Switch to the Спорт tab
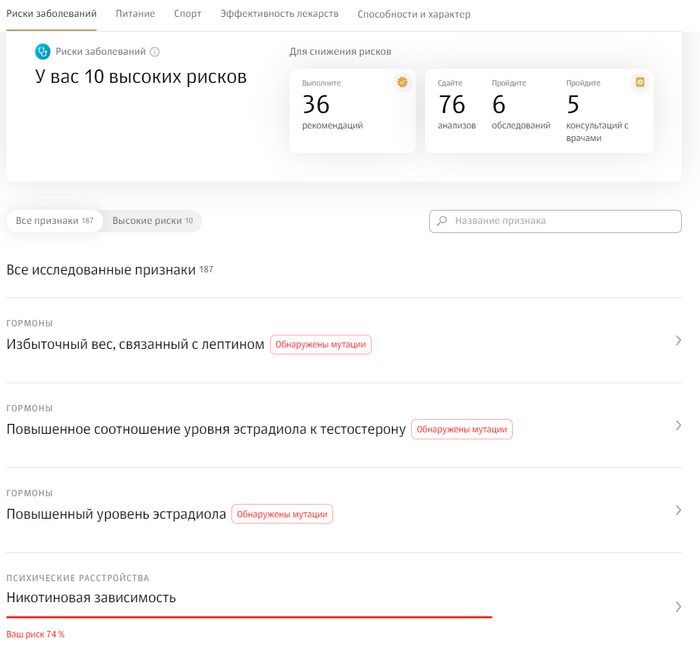Image resolution: width=700 pixels, height=645 pixels. coord(188,14)
